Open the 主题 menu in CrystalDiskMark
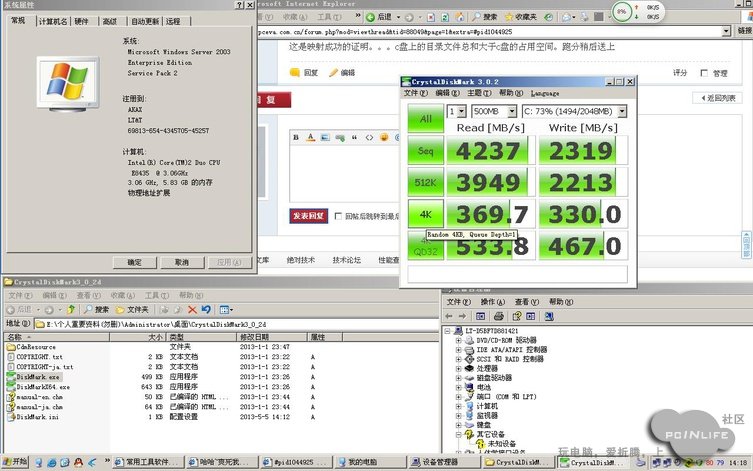 479,93
